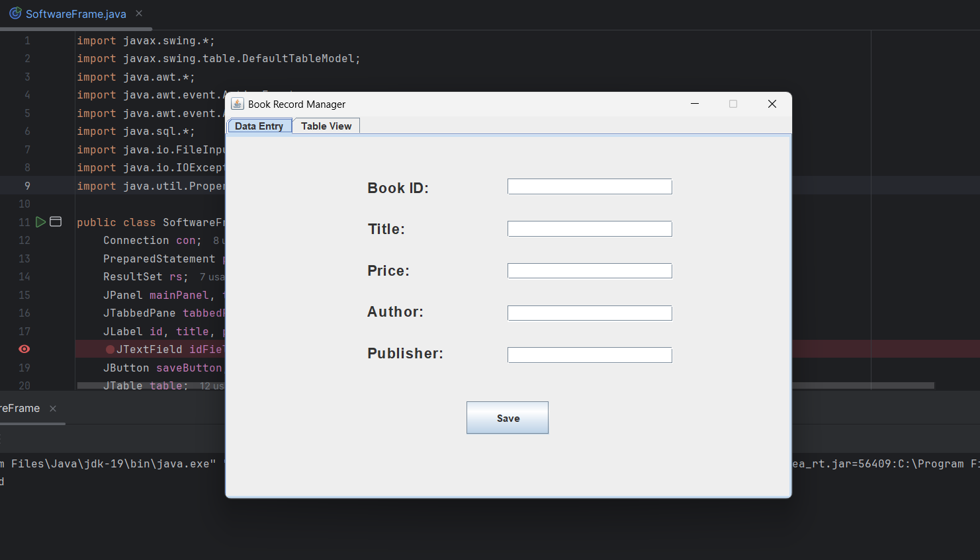Run SoftwareFrame class via the green gutter arrow
This screenshot has width=980, height=560.
[41, 222]
